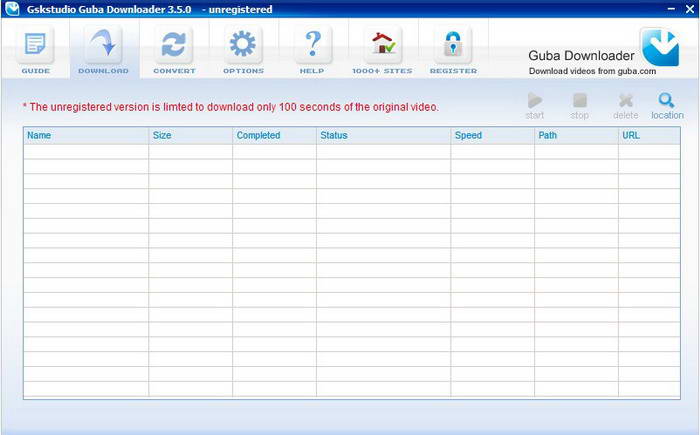
Task: Click the Status column header
Action: coord(383,135)
